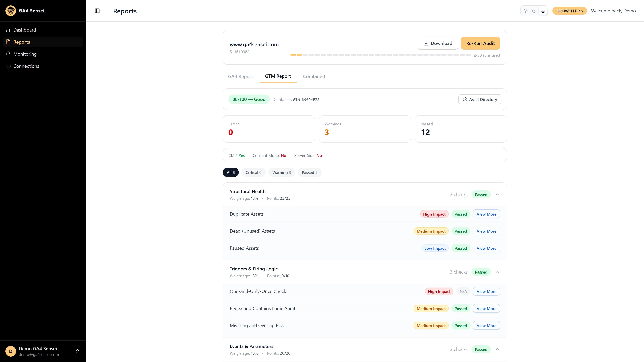644x362 pixels.
Task: Collapse Triggers & Firing Logic section
Action: 497,272
